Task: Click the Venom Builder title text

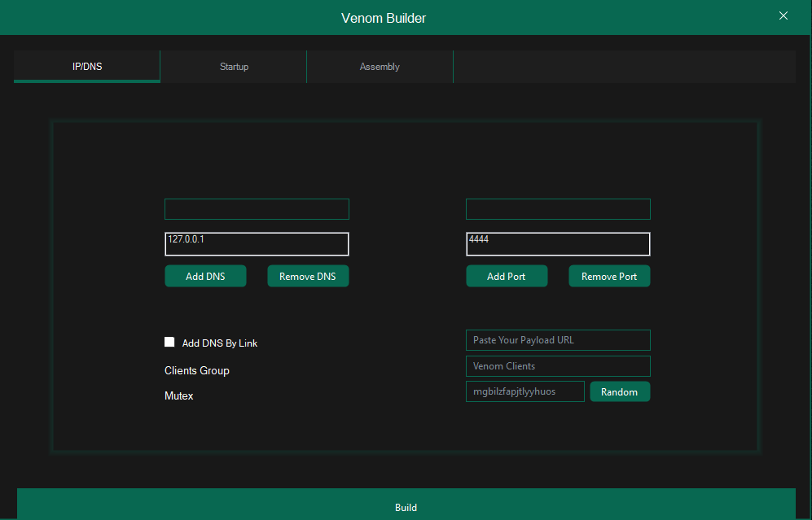Action: (x=384, y=18)
